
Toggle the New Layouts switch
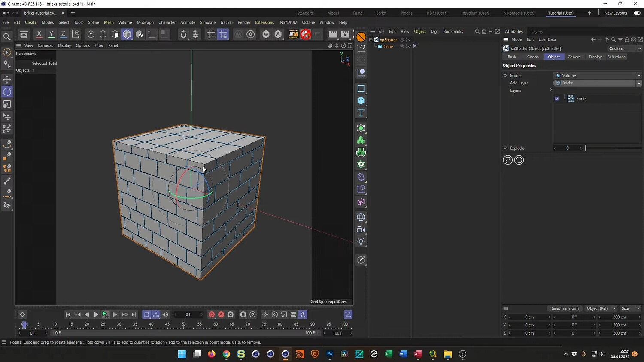[x=637, y=13]
